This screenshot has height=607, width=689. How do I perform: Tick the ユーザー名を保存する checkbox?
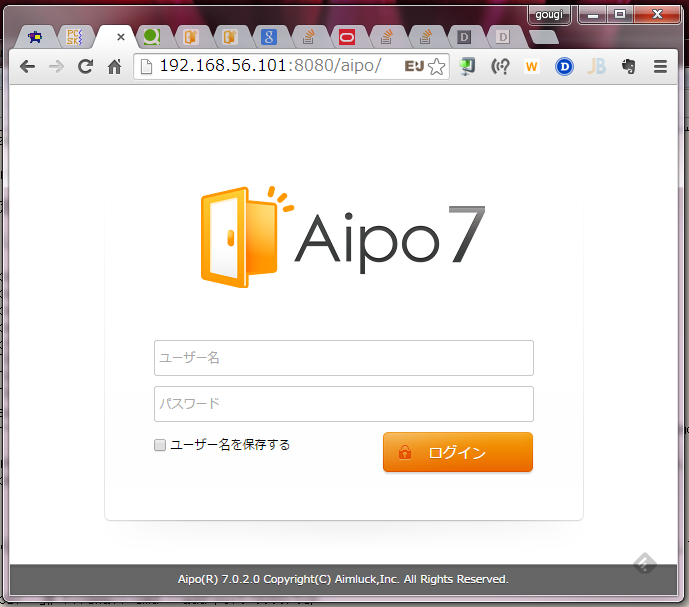click(x=160, y=445)
